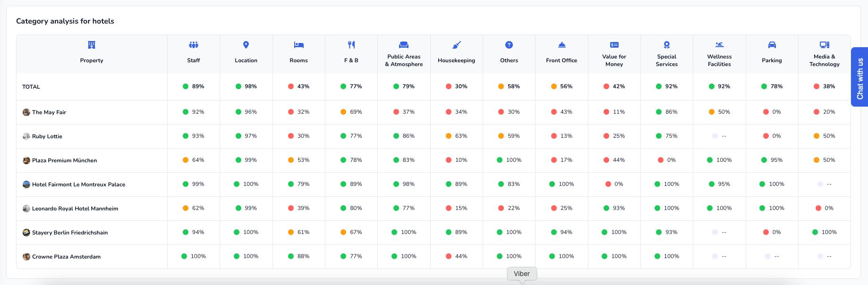Click Plaza Premium München Housekeeping 10%
This screenshot has height=285, width=868.
(461, 160)
